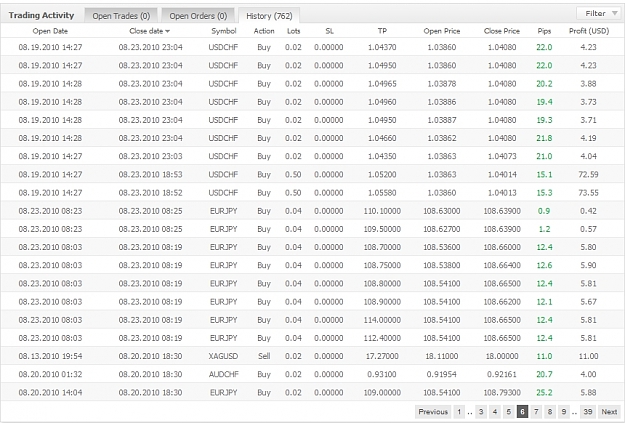Screen dimensions: 625x423
Task: Go to Next page
Action: [609, 412]
